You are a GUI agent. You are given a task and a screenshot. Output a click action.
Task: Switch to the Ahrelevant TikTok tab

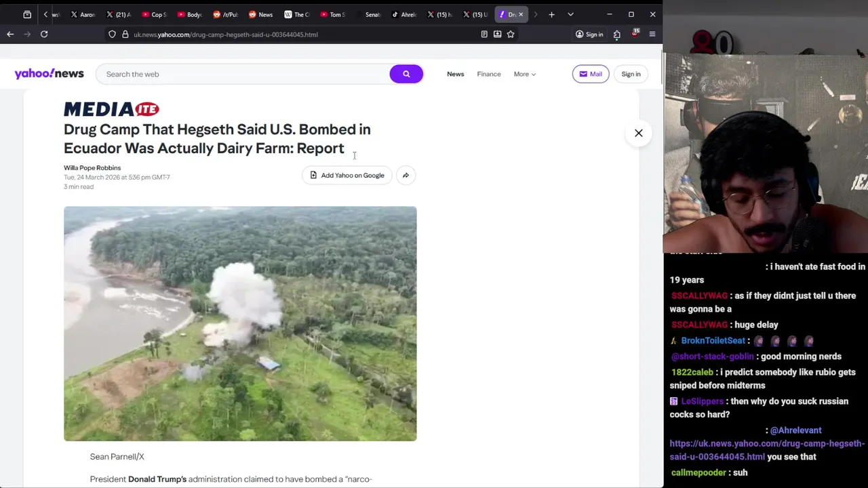tap(404, 14)
